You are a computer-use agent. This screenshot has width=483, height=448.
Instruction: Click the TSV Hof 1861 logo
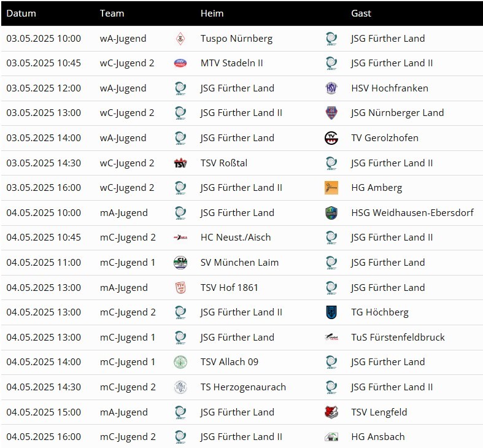click(x=180, y=287)
